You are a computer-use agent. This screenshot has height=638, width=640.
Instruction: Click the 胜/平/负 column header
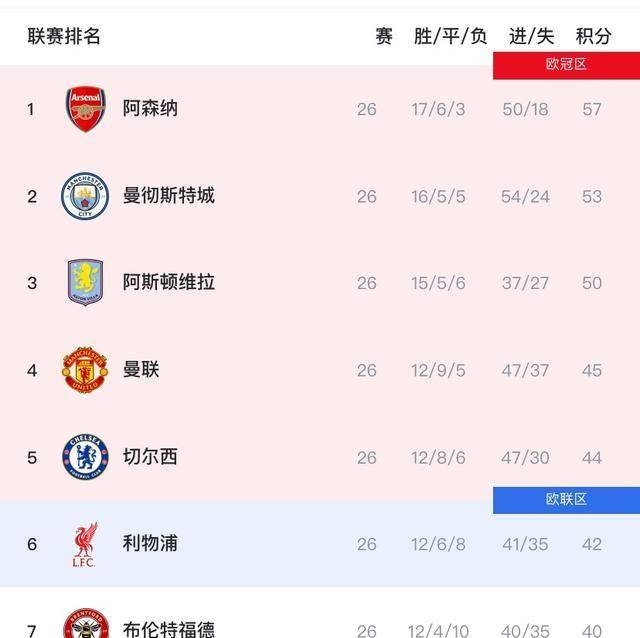coord(450,36)
